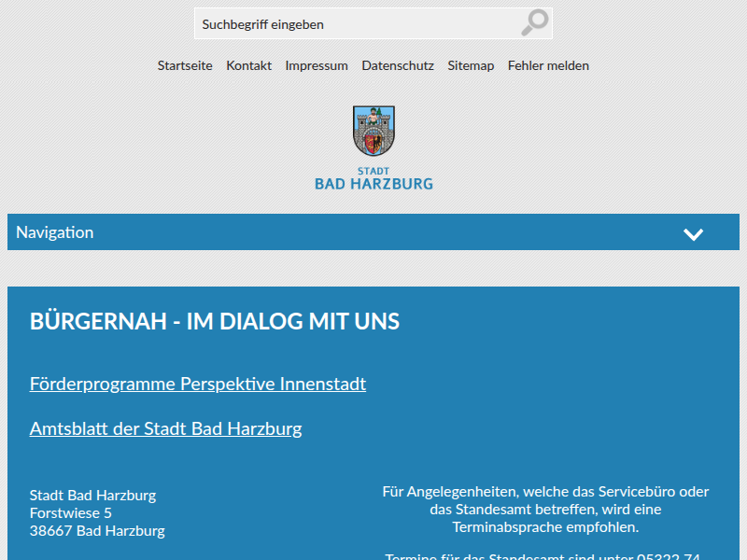The width and height of the screenshot is (747, 560).
Task: Click the Fehler melden link
Action: (x=548, y=65)
